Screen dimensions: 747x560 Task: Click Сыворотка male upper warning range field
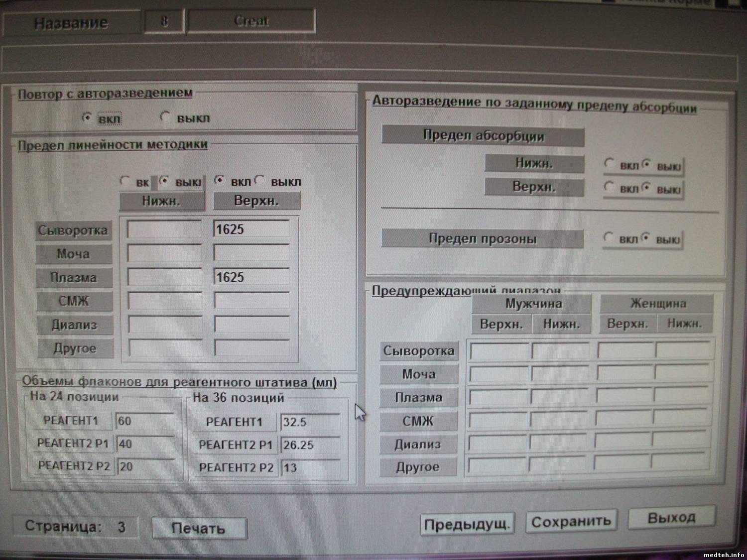point(499,351)
